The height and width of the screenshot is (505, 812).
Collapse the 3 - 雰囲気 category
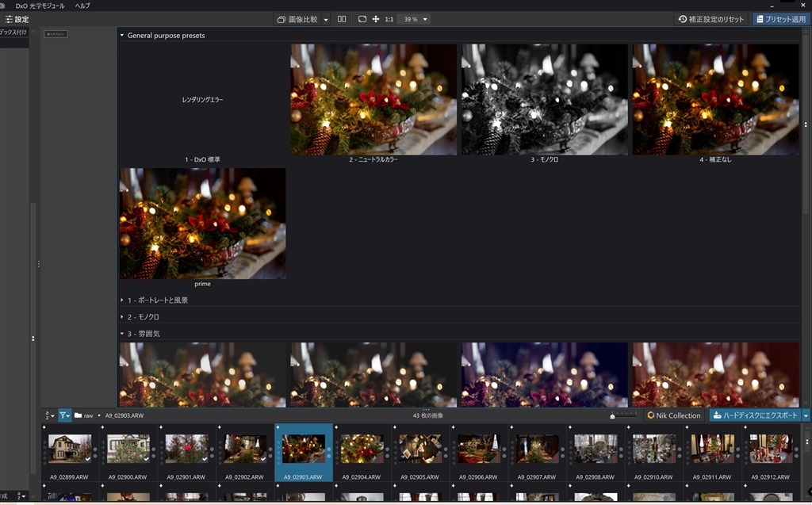pyautogui.click(x=122, y=334)
